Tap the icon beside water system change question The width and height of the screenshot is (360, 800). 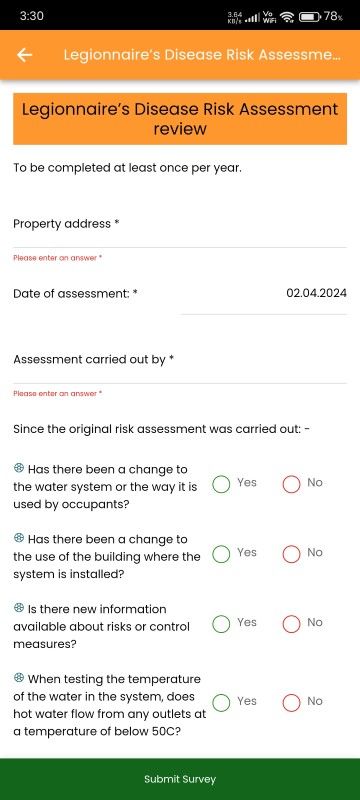19,468
